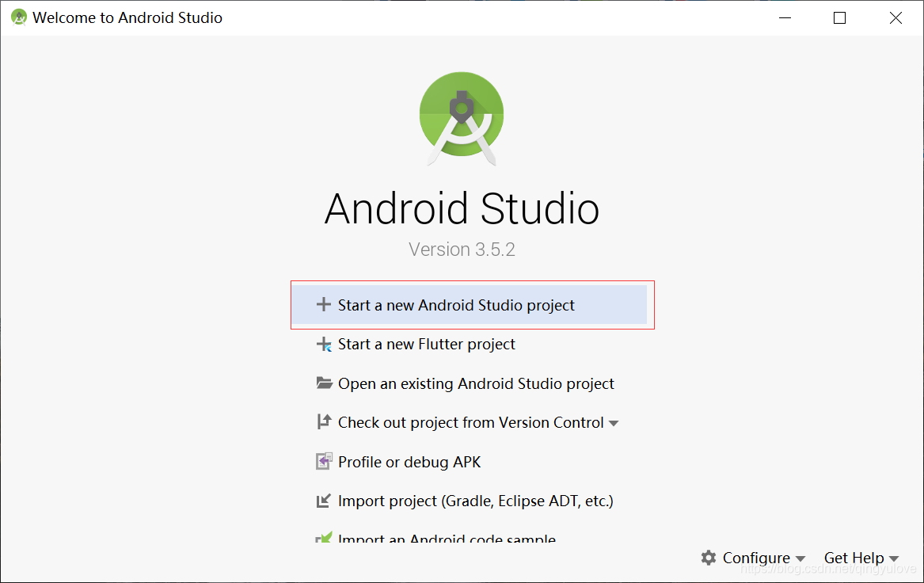This screenshot has height=583, width=924.
Task: Click the Profile or debug APK icon
Action: click(324, 461)
